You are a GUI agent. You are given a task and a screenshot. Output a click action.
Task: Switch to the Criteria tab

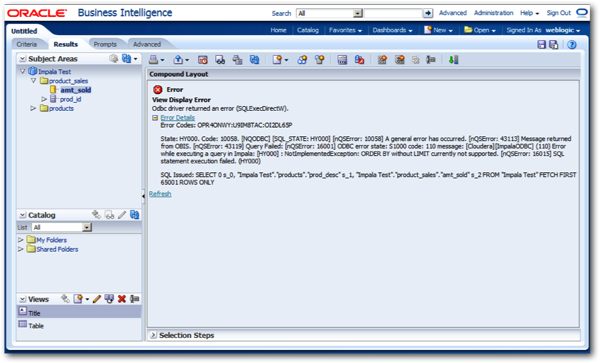[x=27, y=44]
